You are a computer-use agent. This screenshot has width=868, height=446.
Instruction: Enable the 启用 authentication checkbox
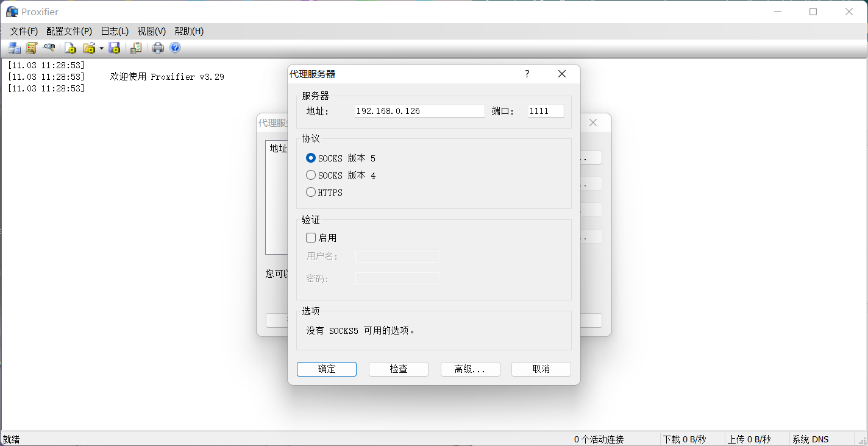311,238
